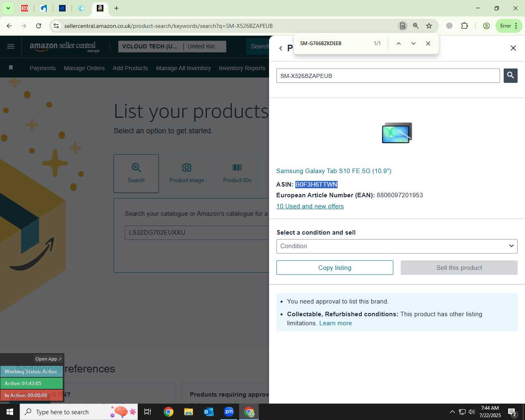This screenshot has height=420, width=525.
Task: Close the product search side panel
Action: tap(513, 48)
